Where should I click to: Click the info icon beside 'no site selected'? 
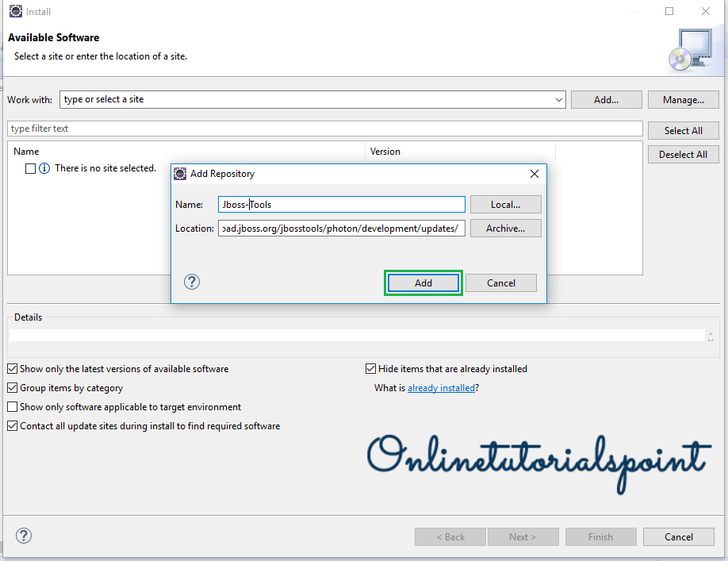44,168
